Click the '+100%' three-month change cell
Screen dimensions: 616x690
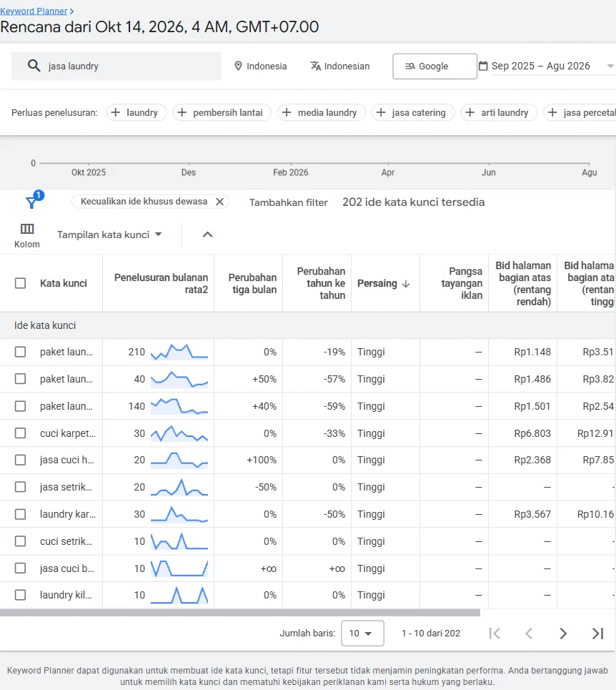click(262, 460)
